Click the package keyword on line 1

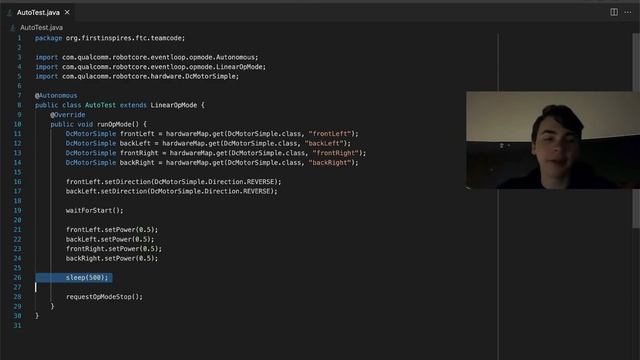(49, 38)
